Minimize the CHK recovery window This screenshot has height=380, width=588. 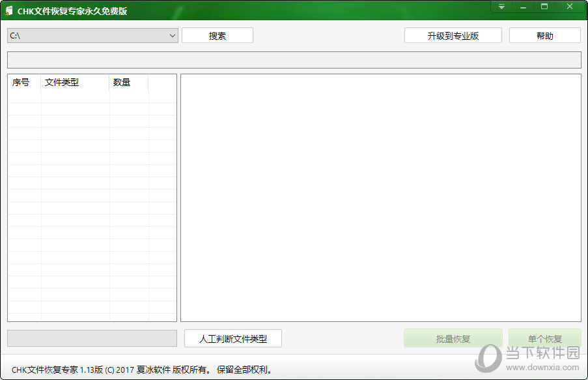click(523, 7)
